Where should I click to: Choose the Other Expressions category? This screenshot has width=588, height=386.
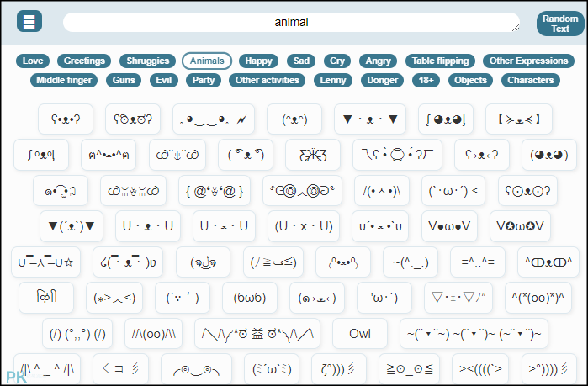[x=528, y=61]
